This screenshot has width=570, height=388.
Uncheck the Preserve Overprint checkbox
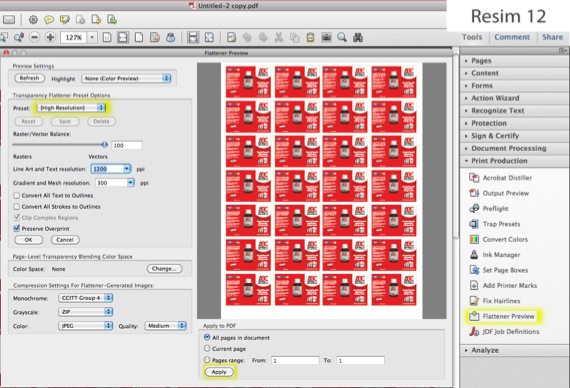tap(17, 229)
